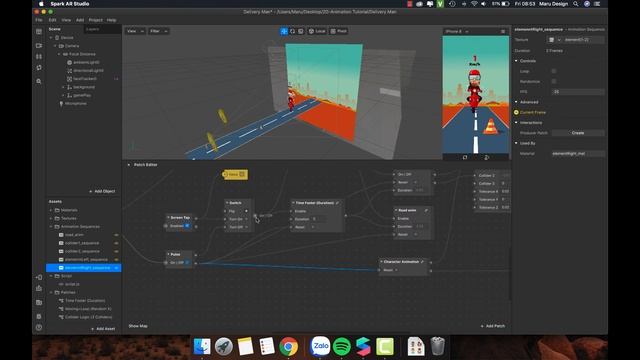Toggle the road_anim sequence indicator
This screenshot has height=360, width=640.
tap(116, 235)
